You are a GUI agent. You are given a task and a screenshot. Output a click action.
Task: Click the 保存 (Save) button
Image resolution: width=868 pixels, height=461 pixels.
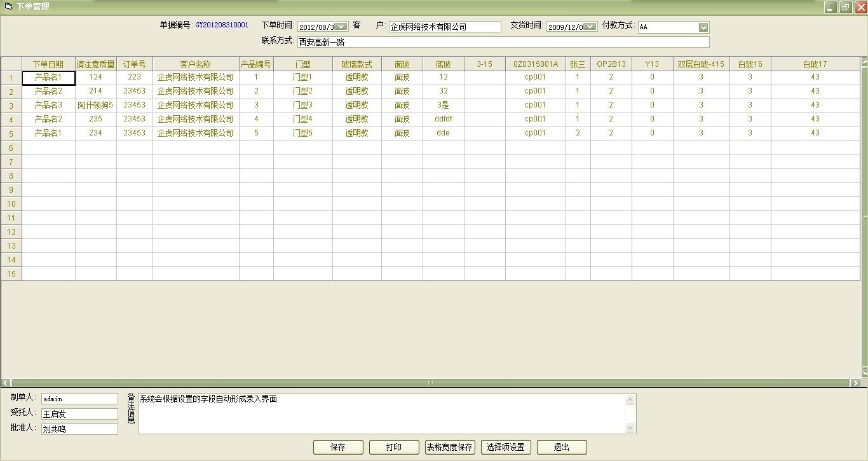pos(338,447)
